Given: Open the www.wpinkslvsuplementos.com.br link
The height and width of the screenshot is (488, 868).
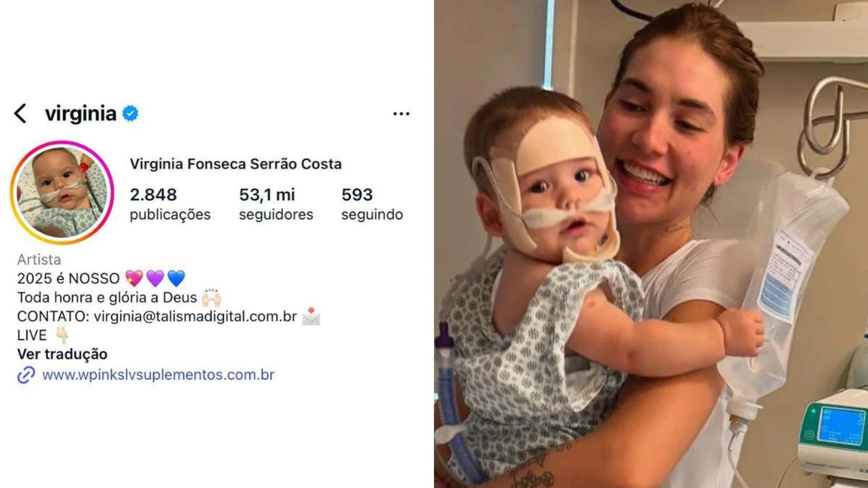Looking at the screenshot, I should (x=158, y=375).
